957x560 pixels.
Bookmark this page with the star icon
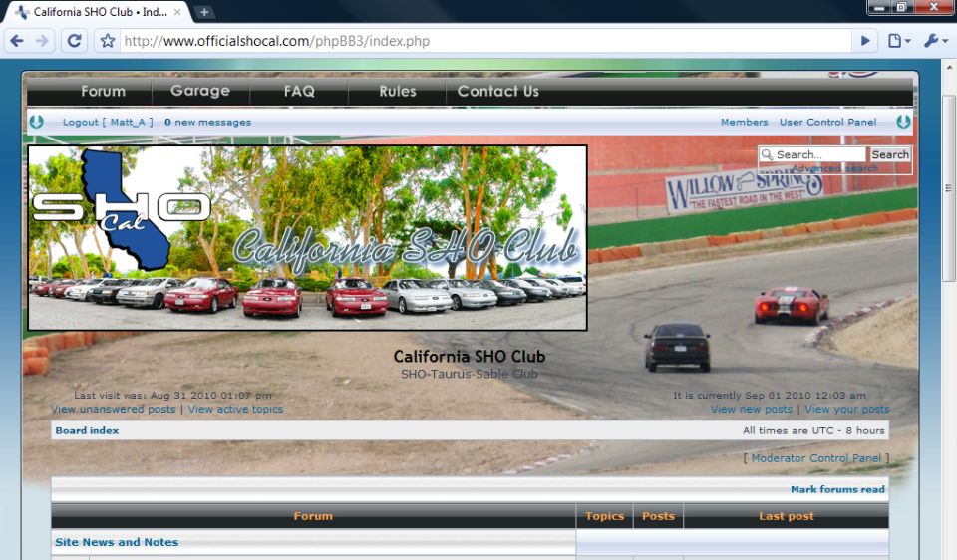click(x=108, y=41)
